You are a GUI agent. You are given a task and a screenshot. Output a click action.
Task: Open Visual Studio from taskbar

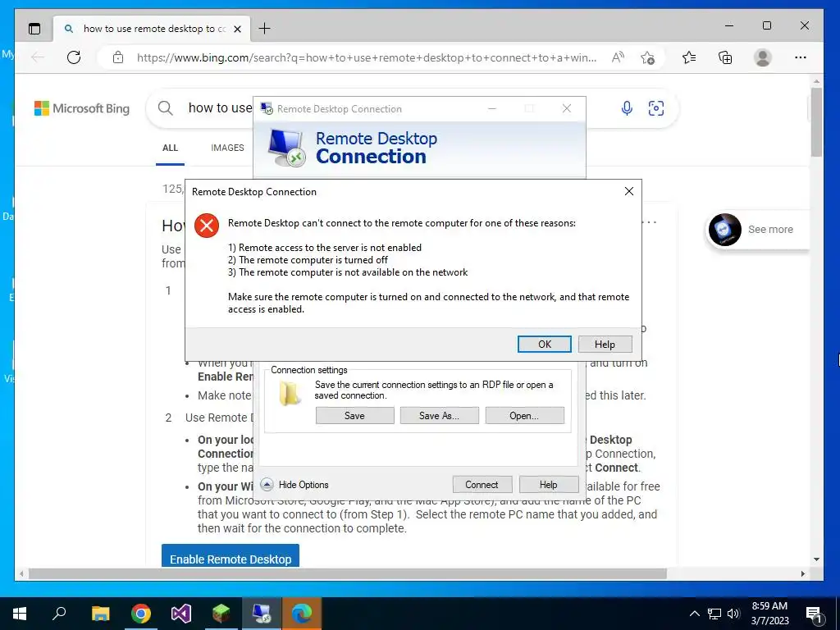point(181,614)
